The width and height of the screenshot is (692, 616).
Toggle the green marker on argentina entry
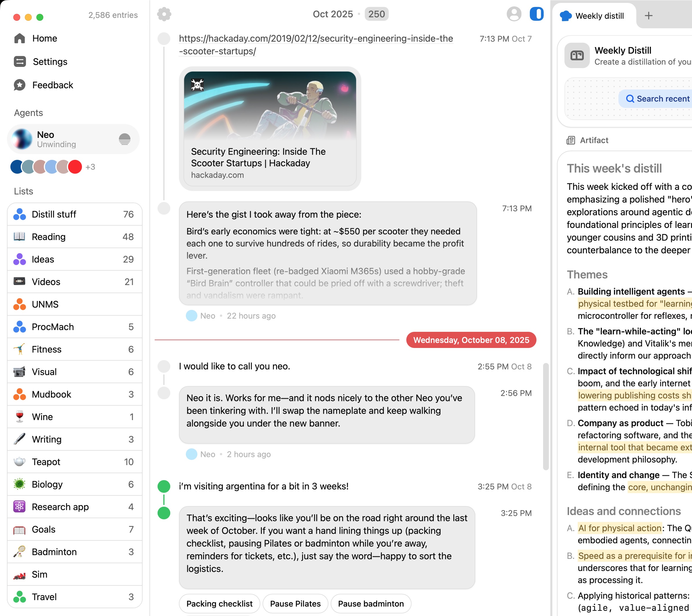164,486
